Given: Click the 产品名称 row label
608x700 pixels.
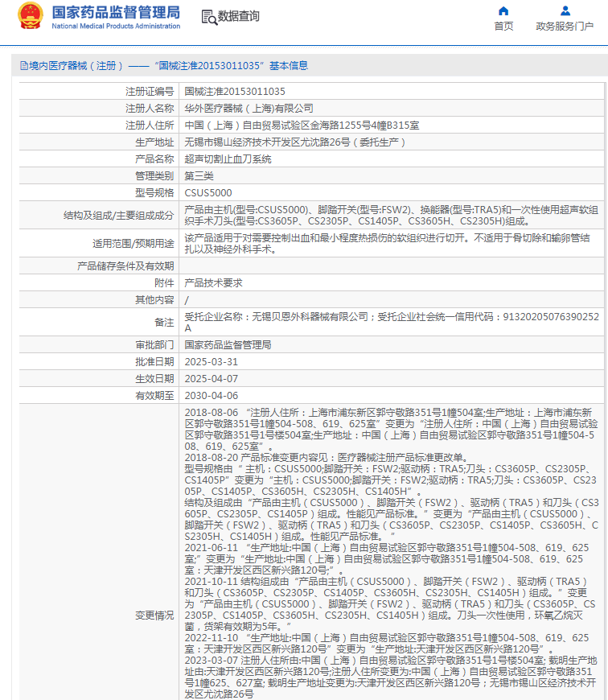Looking at the screenshot, I should [154, 159].
